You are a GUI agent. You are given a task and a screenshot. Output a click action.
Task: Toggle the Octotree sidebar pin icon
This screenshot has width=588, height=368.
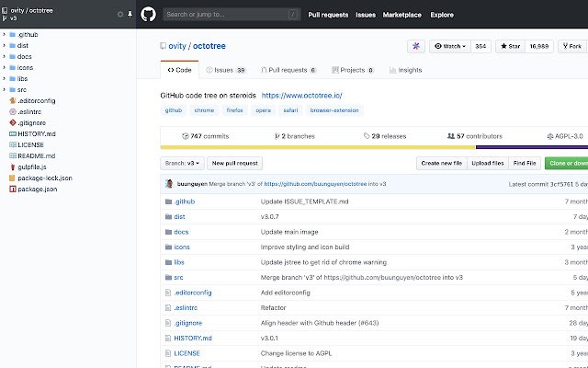(x=130, y=15)
